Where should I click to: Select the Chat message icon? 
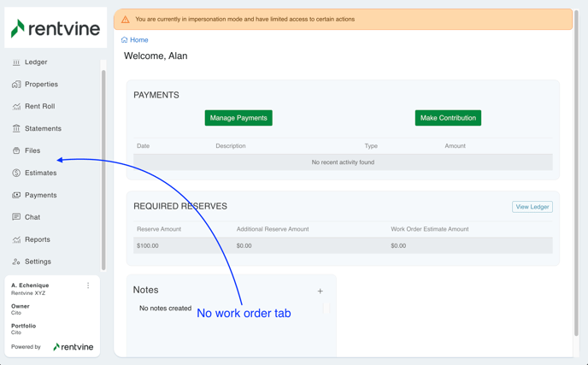16,218
